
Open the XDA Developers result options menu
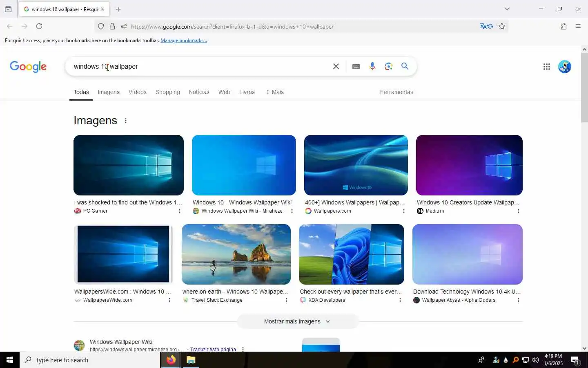coord(400,300)
